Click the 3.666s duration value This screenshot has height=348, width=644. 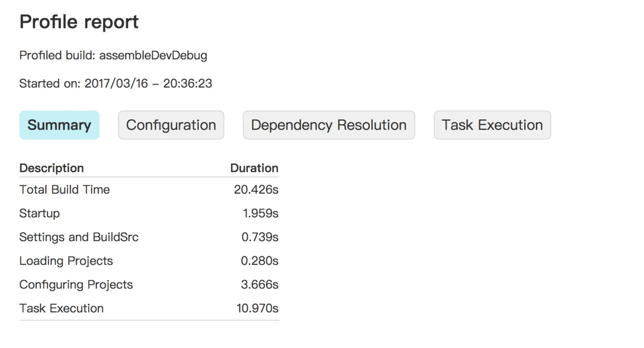[x=260, y=285]
